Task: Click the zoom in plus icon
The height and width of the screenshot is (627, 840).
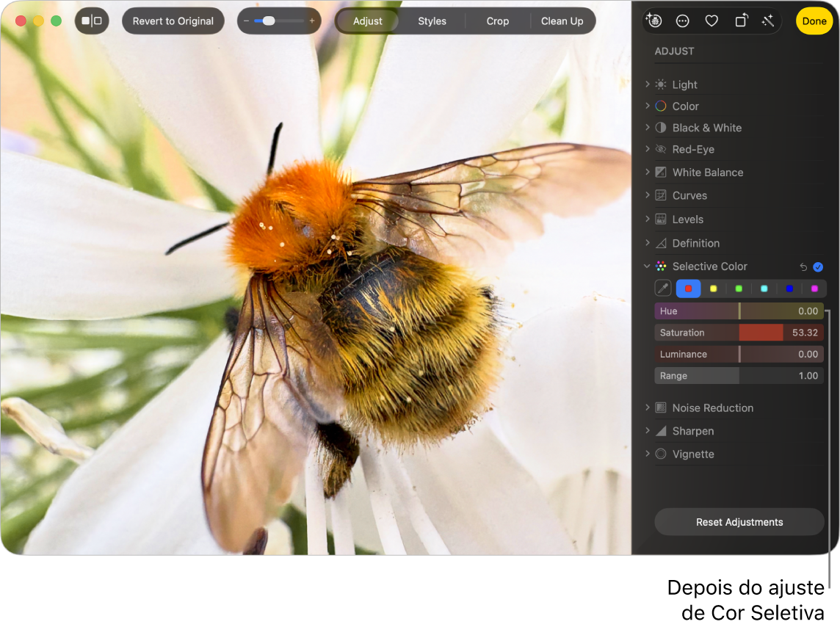Action: click(312, 21)
